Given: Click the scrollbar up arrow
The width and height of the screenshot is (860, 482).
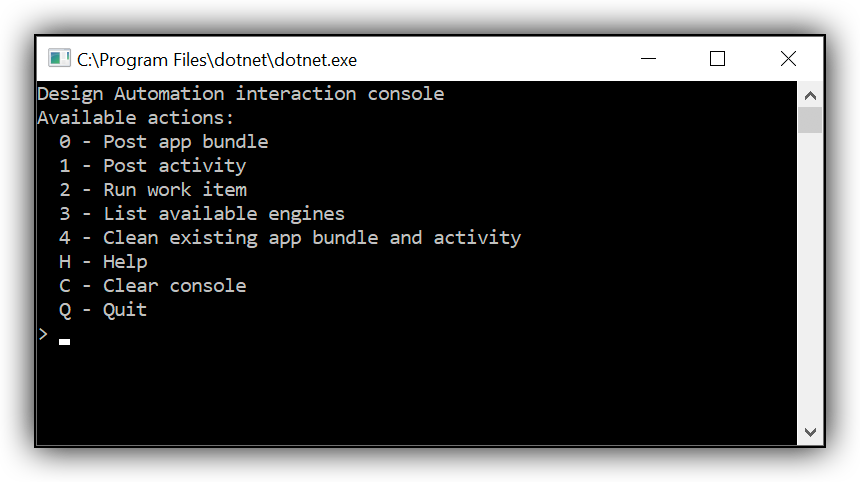Looking at the screenshot, I should pos(810,96).
